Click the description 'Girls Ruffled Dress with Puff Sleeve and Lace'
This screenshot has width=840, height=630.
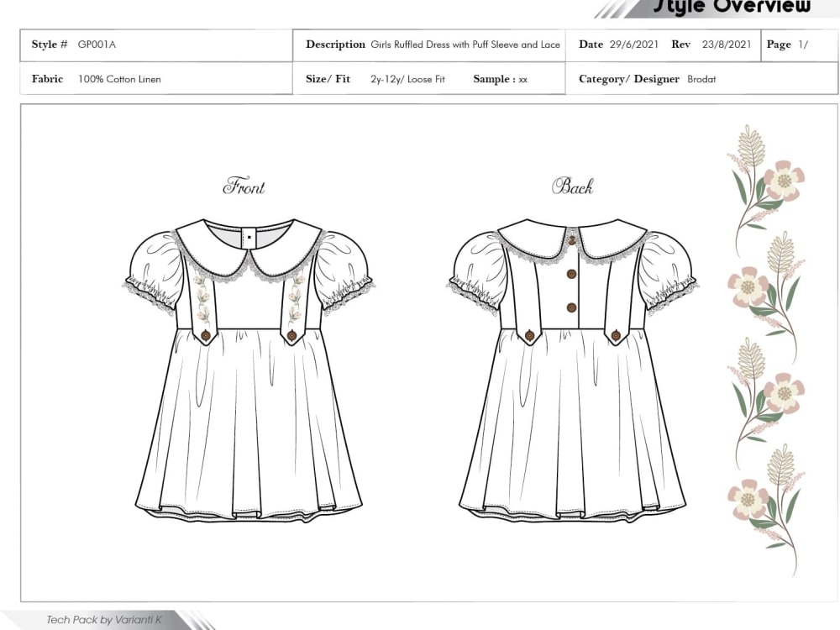click(x=465, y=45)
